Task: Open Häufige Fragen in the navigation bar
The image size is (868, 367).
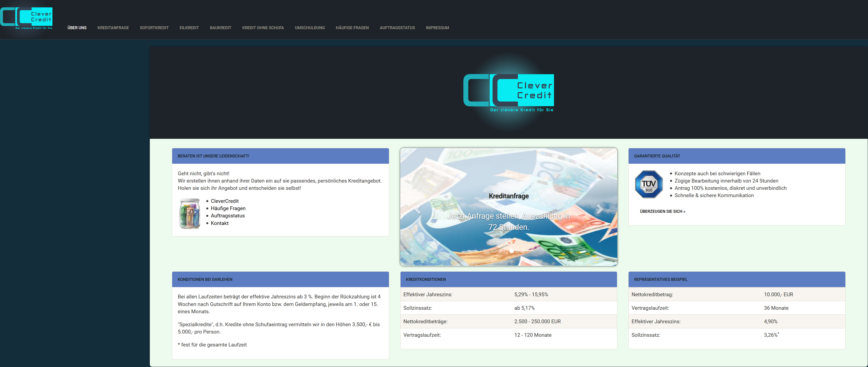Action: (352, 28)
